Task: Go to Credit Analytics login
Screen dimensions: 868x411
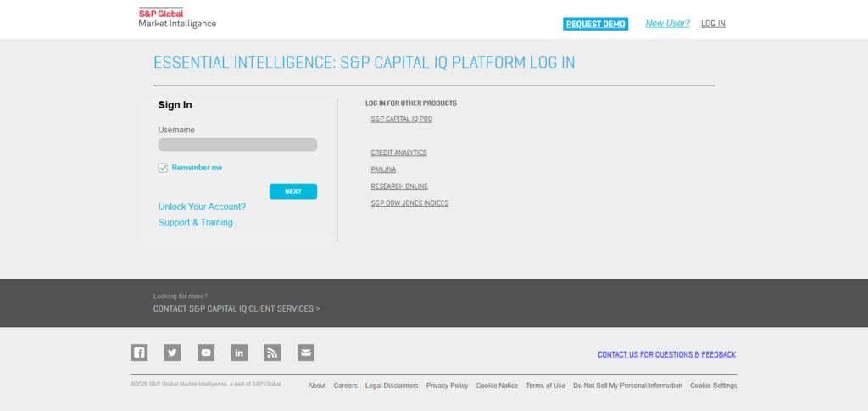Action: tap(398, 153)
